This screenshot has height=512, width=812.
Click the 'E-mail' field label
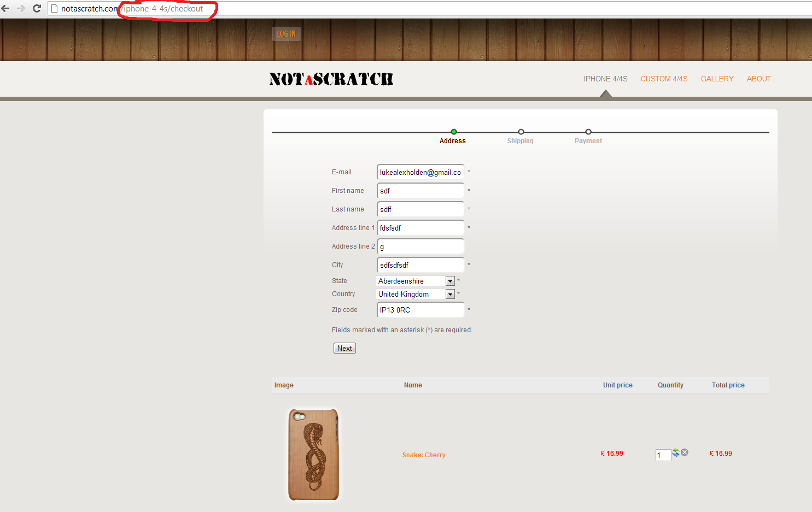coord(342,172)
